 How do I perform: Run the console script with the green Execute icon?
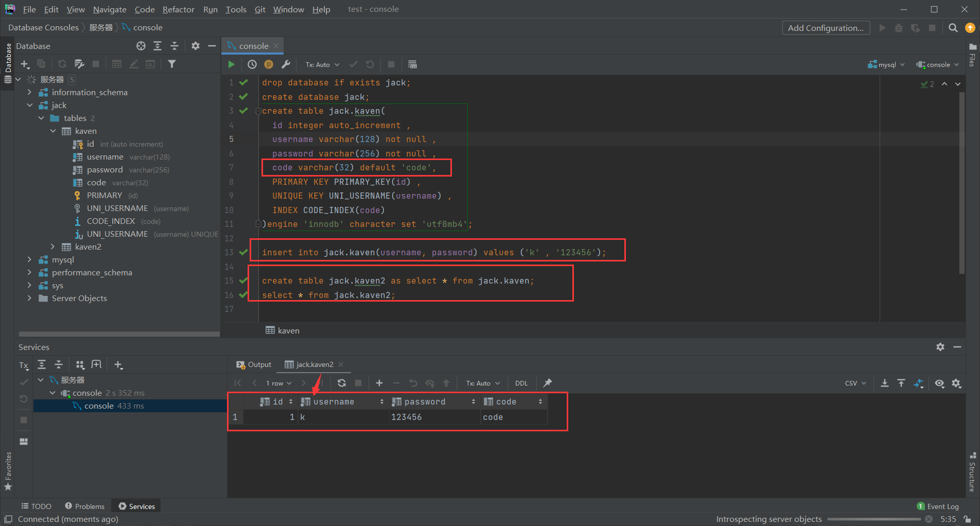point(231,64)
